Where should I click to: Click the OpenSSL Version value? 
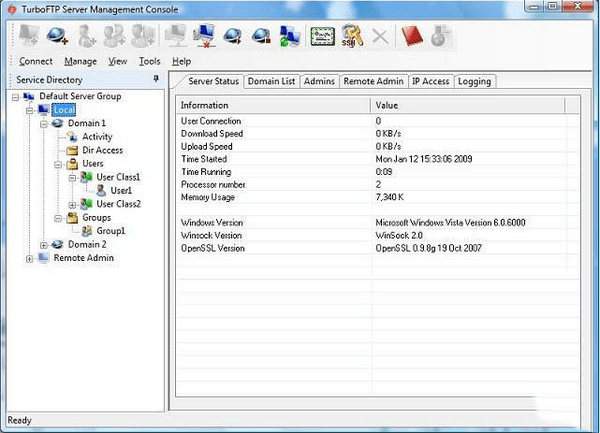(x=429, y=248)
